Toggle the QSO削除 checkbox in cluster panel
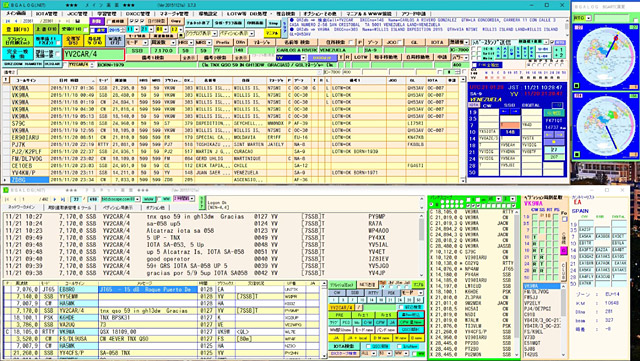Image resolution: width=640 pixels, height=361 pixels. pos(368,346)
